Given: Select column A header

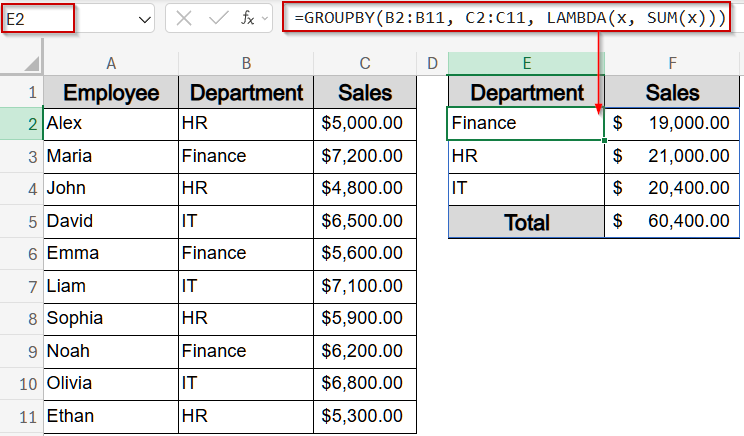Looking at the screenshot, I should [x=110, y=63].
